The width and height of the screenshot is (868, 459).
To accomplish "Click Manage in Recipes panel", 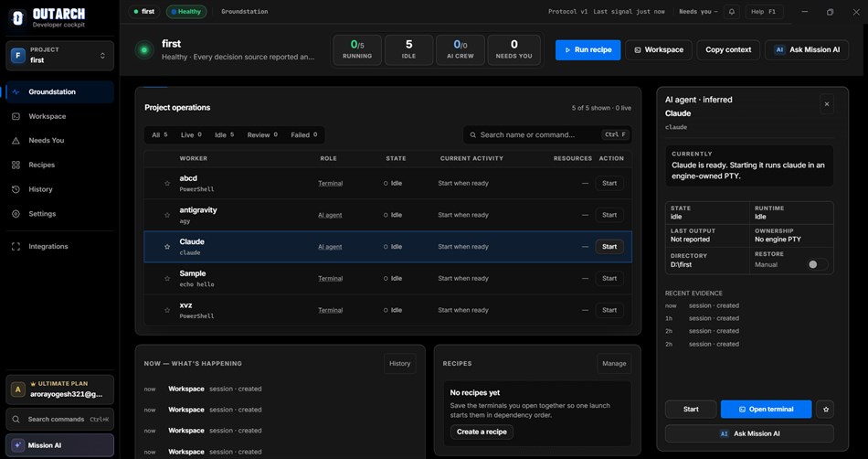I will [614, 364].
